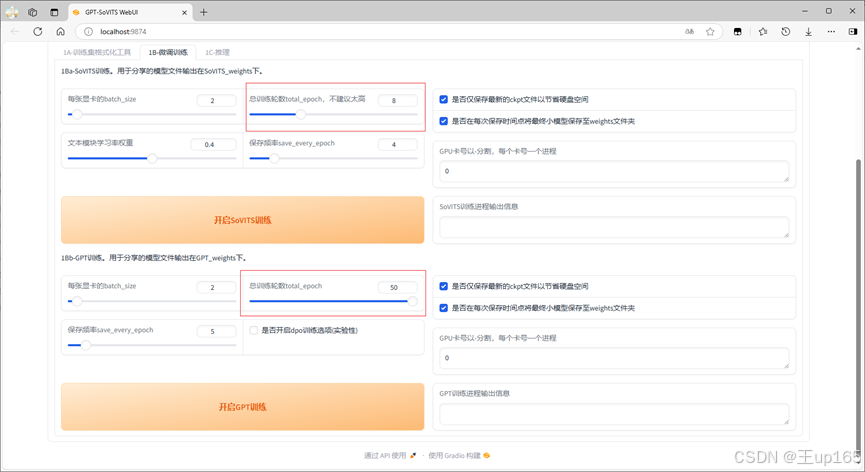Viewport: 865px width, 472px height.
Task: Click SoVITS training process output box
Action: coord(614,227)
